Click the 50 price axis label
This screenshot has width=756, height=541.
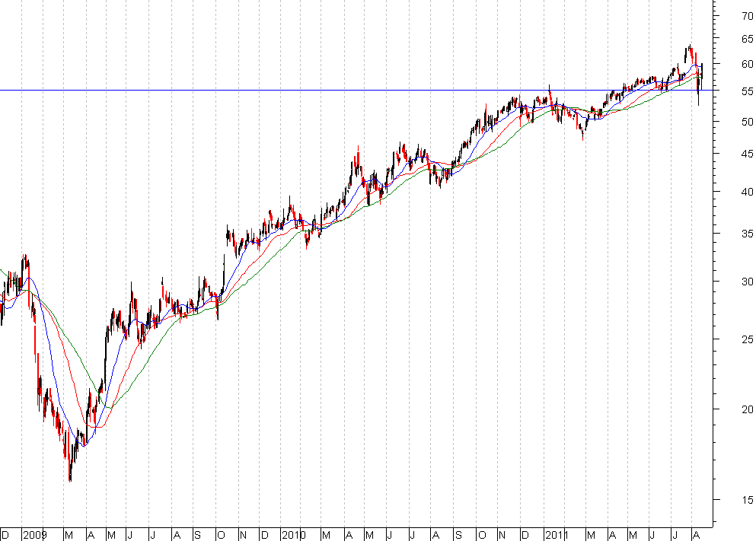coord(747,123)
